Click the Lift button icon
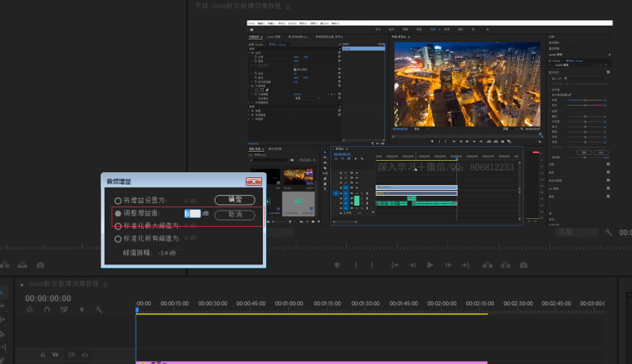 [487, 264]
